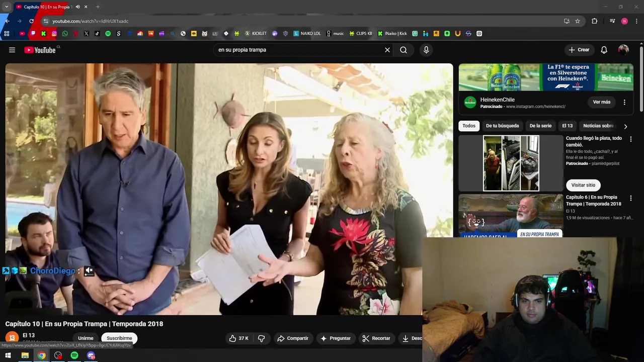644x362 pixels.
Task: Reload the page in Chrome
Action: click(31, 21)
